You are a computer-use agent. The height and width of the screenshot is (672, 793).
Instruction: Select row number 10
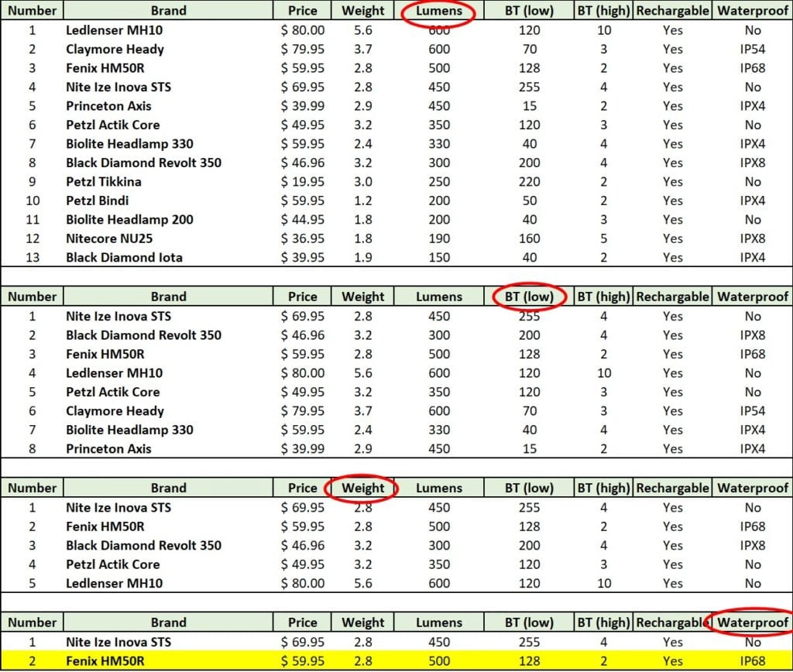pyautogui.click(x=33, y=201)
